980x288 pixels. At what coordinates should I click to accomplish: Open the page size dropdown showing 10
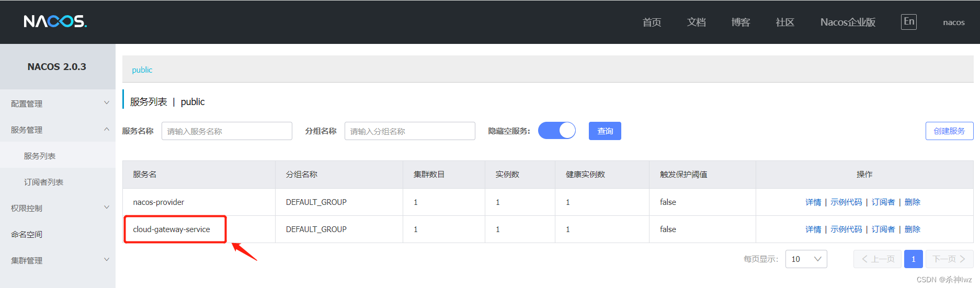pos(806,259)
